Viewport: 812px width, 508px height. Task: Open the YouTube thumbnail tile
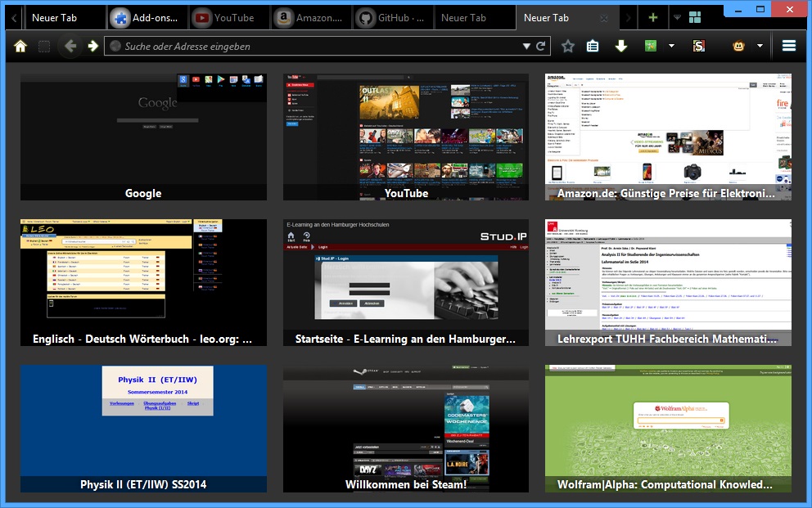406,137
